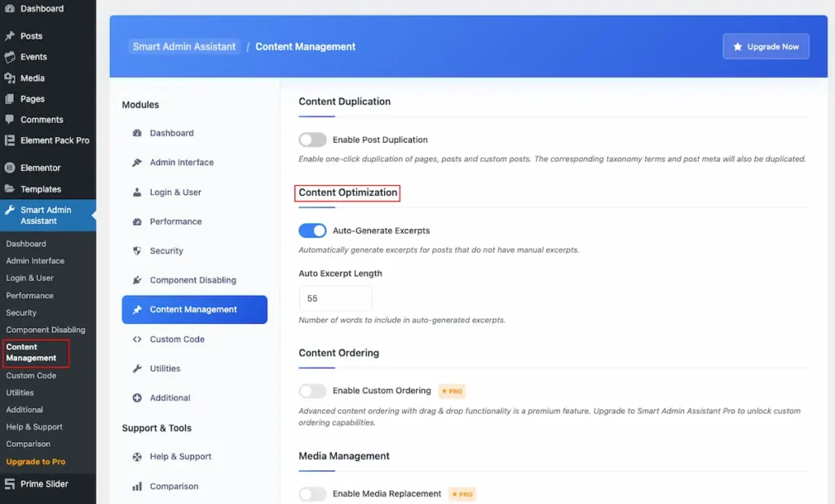The height and width of the screenshot is (504, 835).
Task: Turn off Auto-Generate Excerpts toggle
Action: [x=312, y=231]
